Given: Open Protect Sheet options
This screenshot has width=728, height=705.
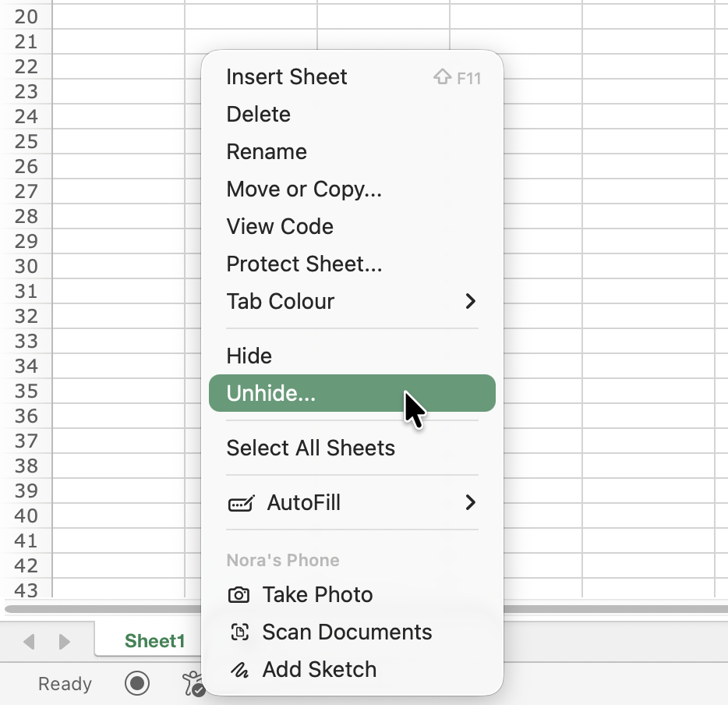Looking at the screenshot, I should pos(304,264).
